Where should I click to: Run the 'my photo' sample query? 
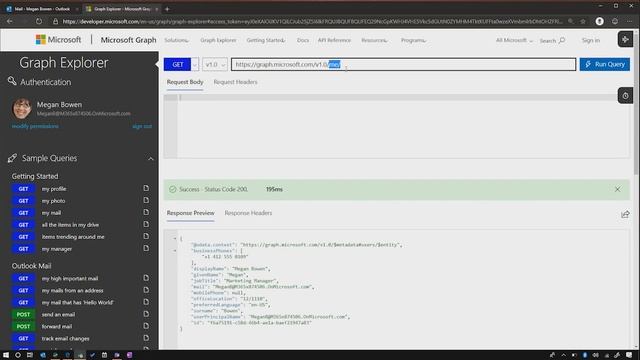53,201
